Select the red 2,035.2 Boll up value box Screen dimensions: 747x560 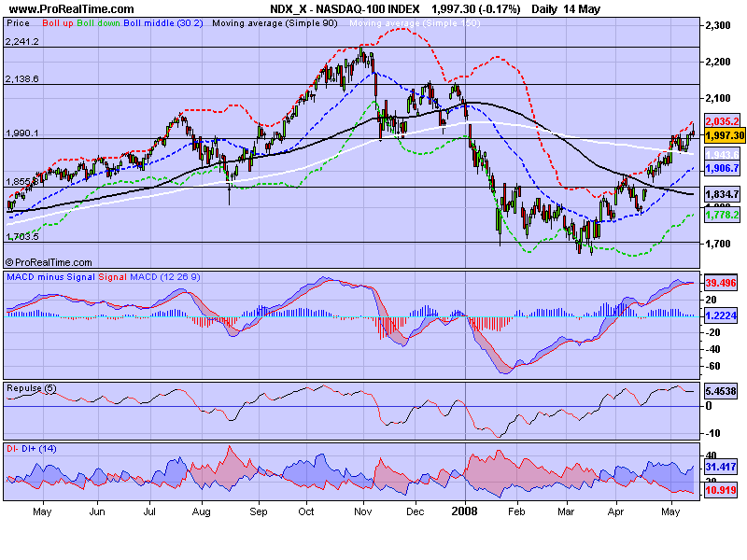(x=722, y=121)
